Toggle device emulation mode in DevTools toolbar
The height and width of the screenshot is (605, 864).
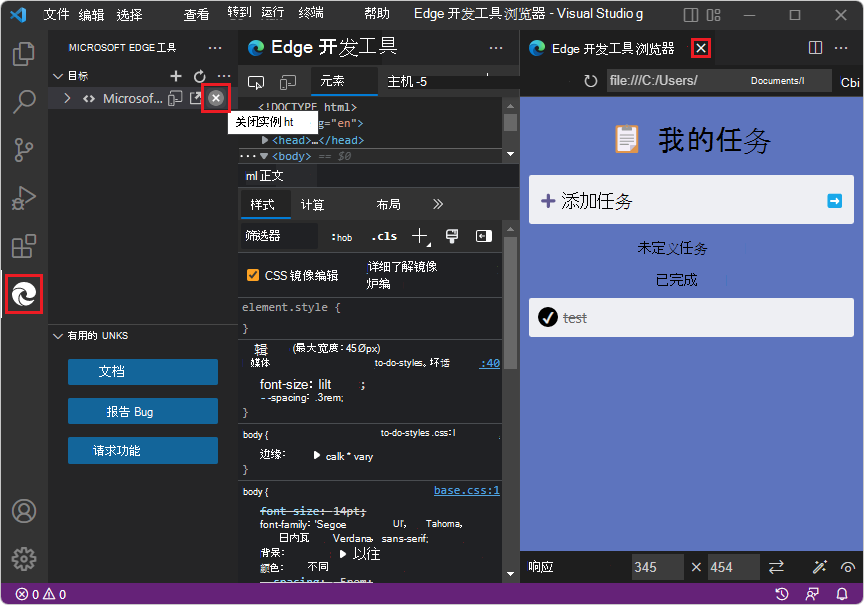[x=287, y=84]
